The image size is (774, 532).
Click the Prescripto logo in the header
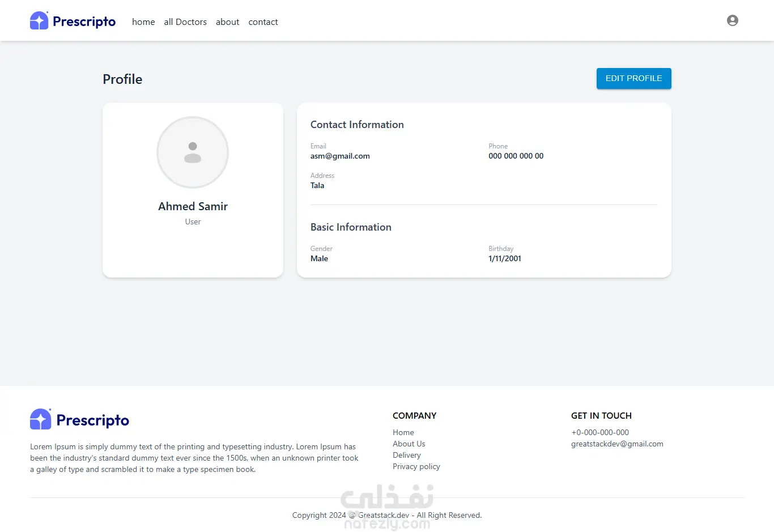click(73, 21)
